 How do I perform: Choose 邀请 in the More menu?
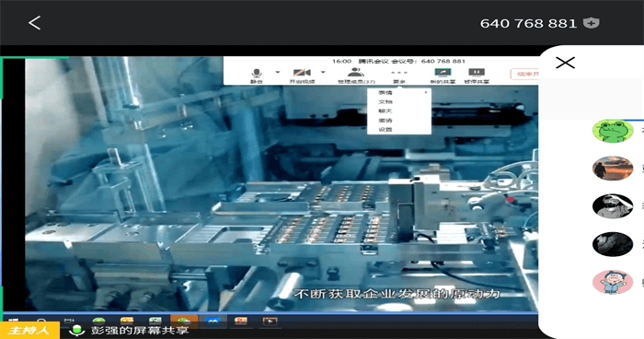tap(398, 120)
